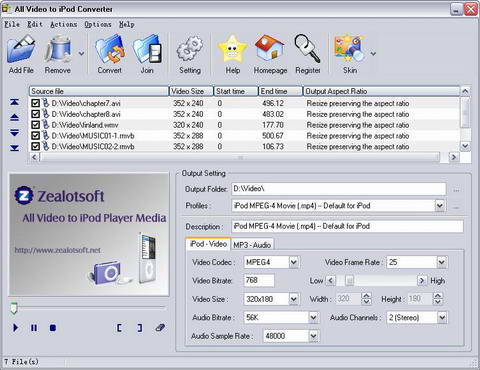Play the preview video
The width and height of the screenshot is (480, 370).
[x=15, y=328]
